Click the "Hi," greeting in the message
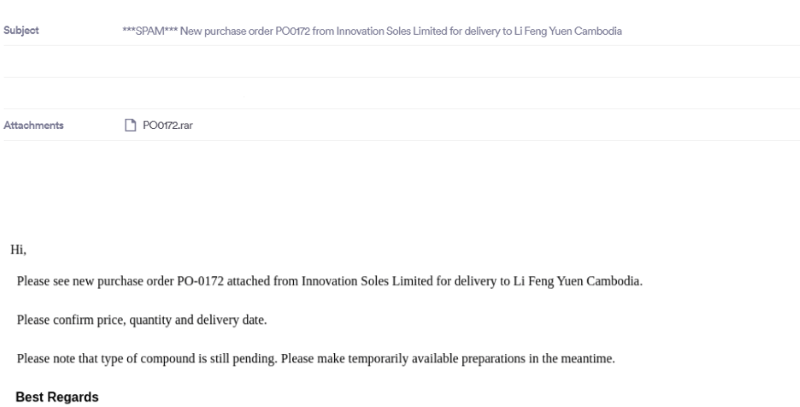This screenshot has width=800, height=407. pyautogui.click(x=18, y=248)
